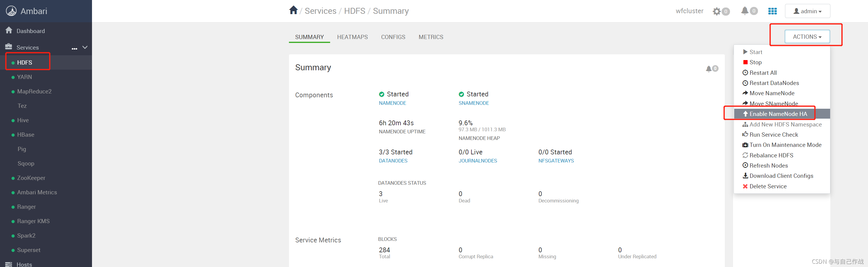Click the home icon in the breadcrumb
Viewport: 868px width, 267px height.
(293, 11)
